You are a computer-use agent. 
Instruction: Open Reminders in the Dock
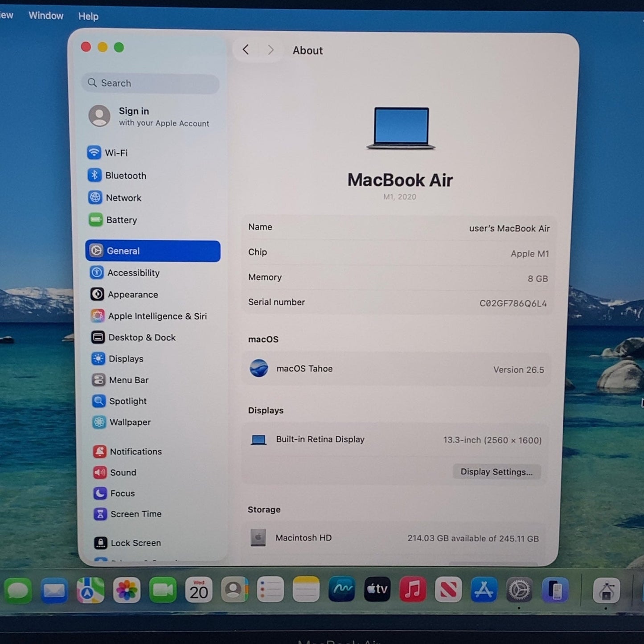[270, 590]
